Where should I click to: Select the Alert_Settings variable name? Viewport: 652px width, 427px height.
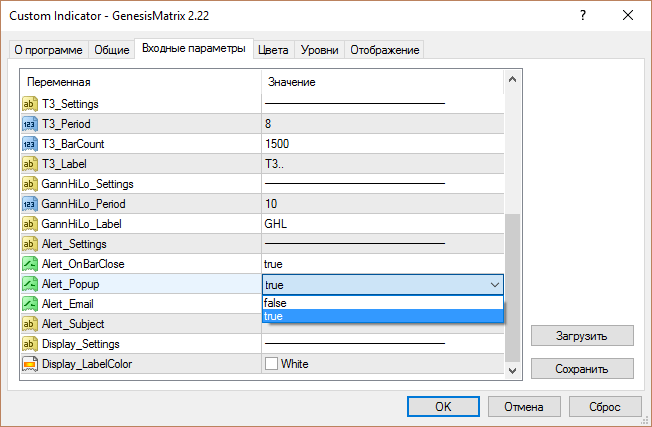[x=74, y=244]
